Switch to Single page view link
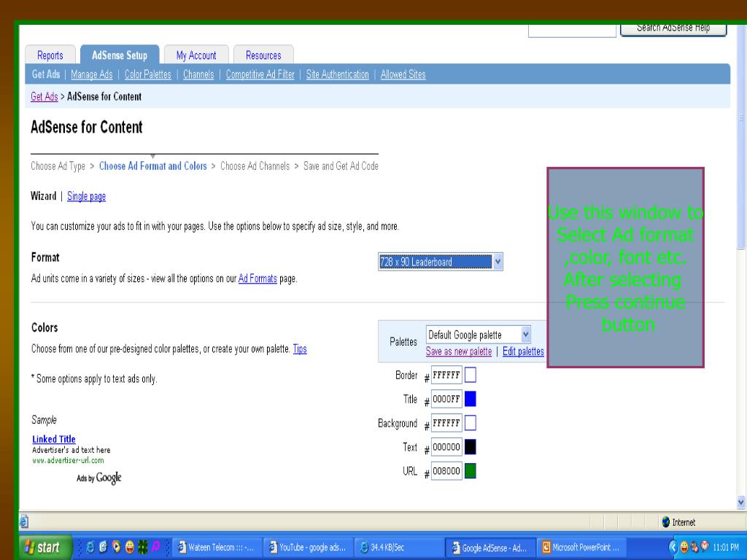The image size is (747, 560). coord(86,196)
